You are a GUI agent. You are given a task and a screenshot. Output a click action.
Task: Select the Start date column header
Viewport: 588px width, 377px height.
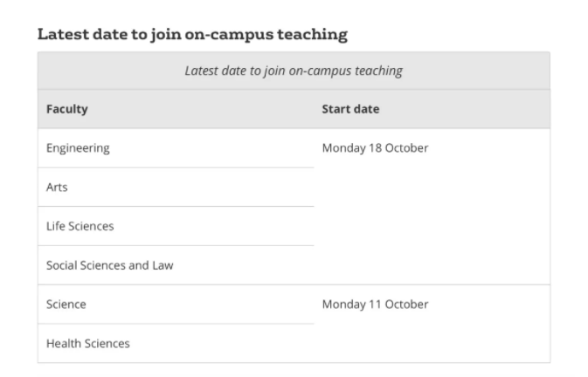[x=350, y=110]
